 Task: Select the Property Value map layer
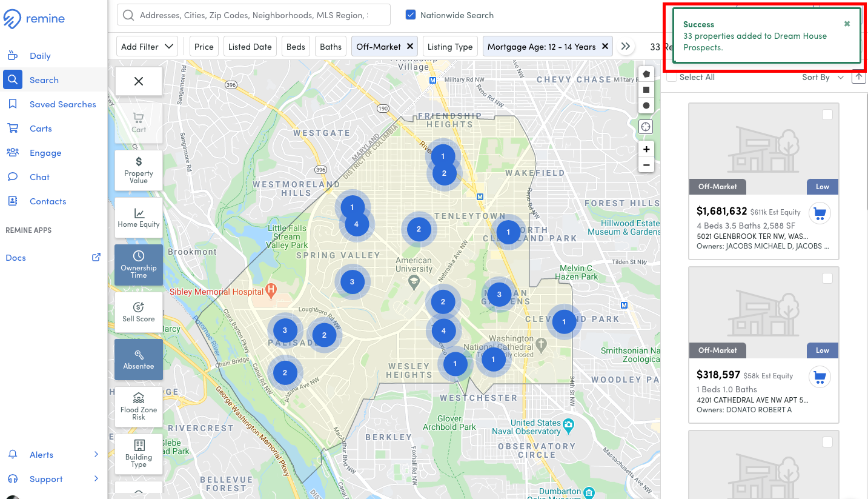pos(139,170)
